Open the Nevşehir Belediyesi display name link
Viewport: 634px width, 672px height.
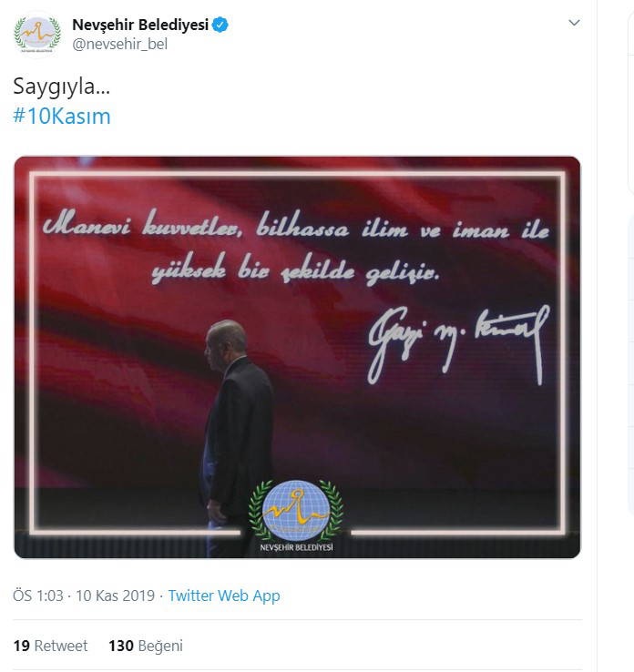point(140,25)
